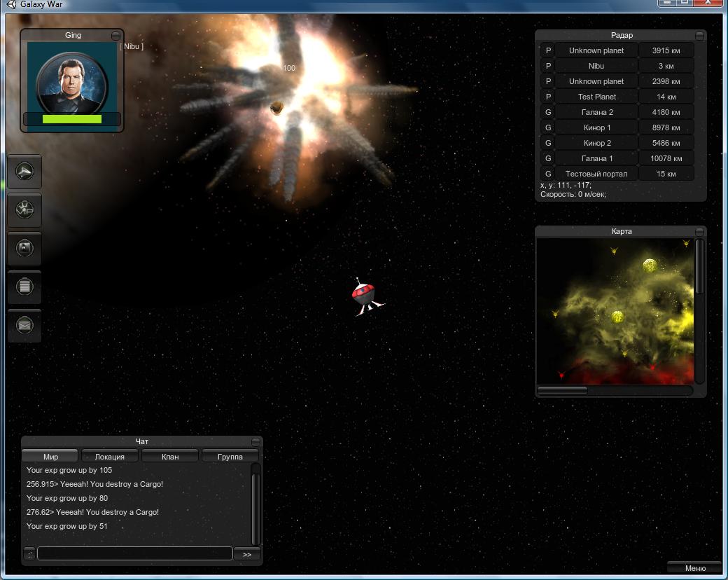Click the red ship marker at map bottom left
Viewport: 728px width, 580px height.
561,375
